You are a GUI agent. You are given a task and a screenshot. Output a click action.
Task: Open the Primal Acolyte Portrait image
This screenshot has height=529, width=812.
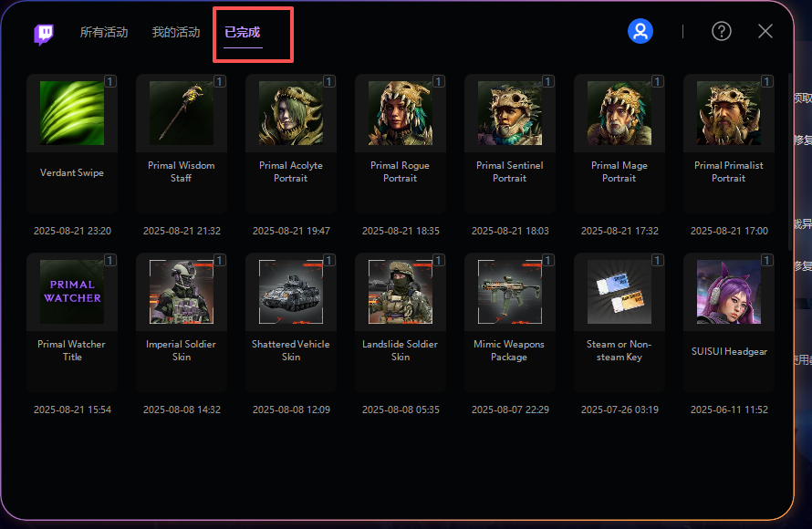291,113
